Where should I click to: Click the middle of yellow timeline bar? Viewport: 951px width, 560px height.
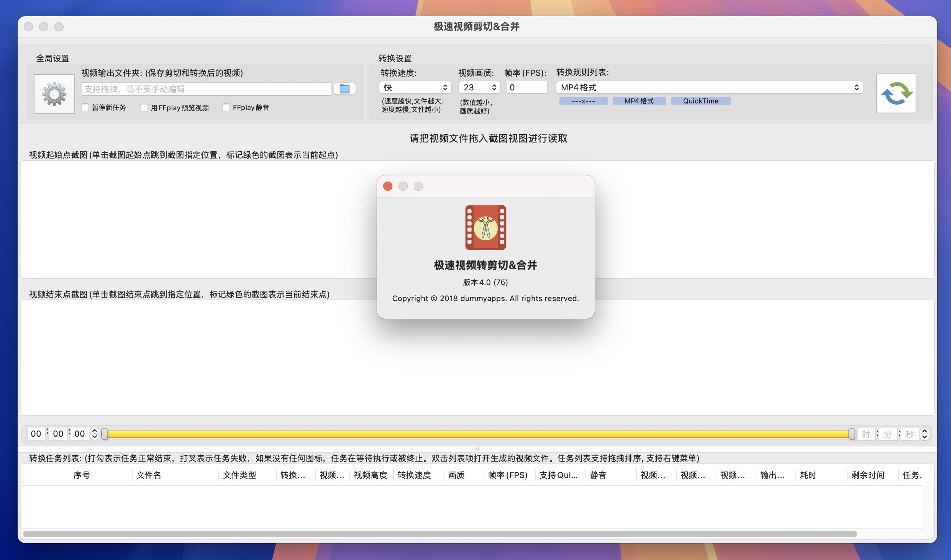click(478, 434)
